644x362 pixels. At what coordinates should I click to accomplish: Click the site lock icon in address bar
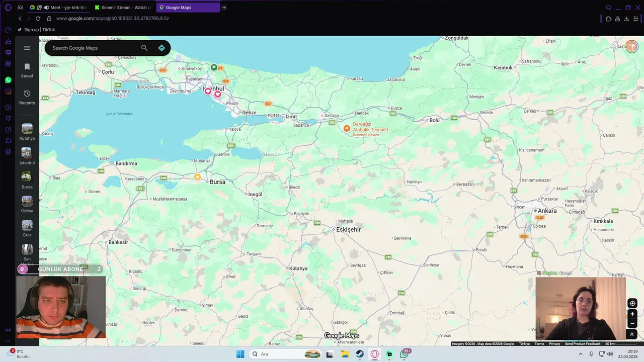(x=49, y=19)
